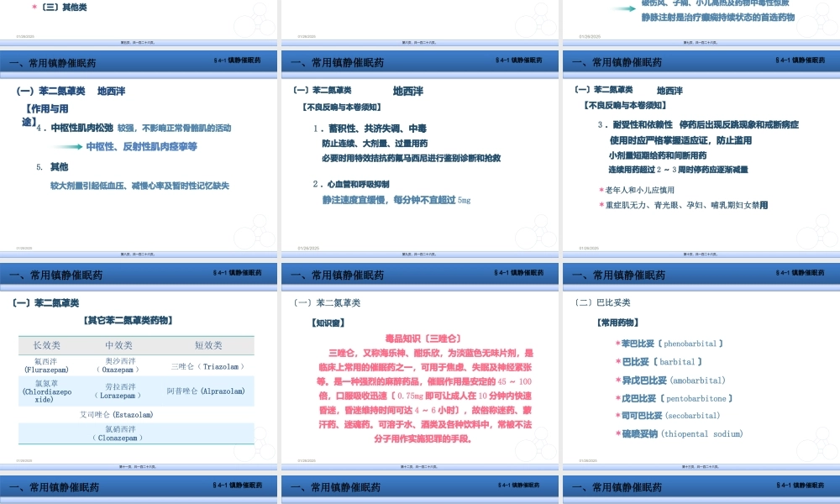This screenshot has width=840, height=504.
Task: Click the vertical scrollbar at the right edge
Action: point(837,252)
